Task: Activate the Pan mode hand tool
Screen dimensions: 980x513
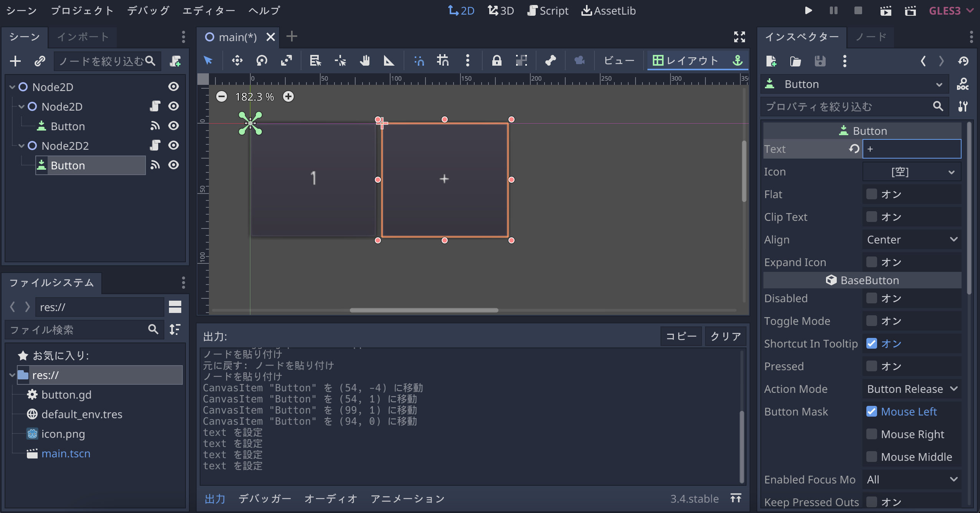Action: [364, 61]
